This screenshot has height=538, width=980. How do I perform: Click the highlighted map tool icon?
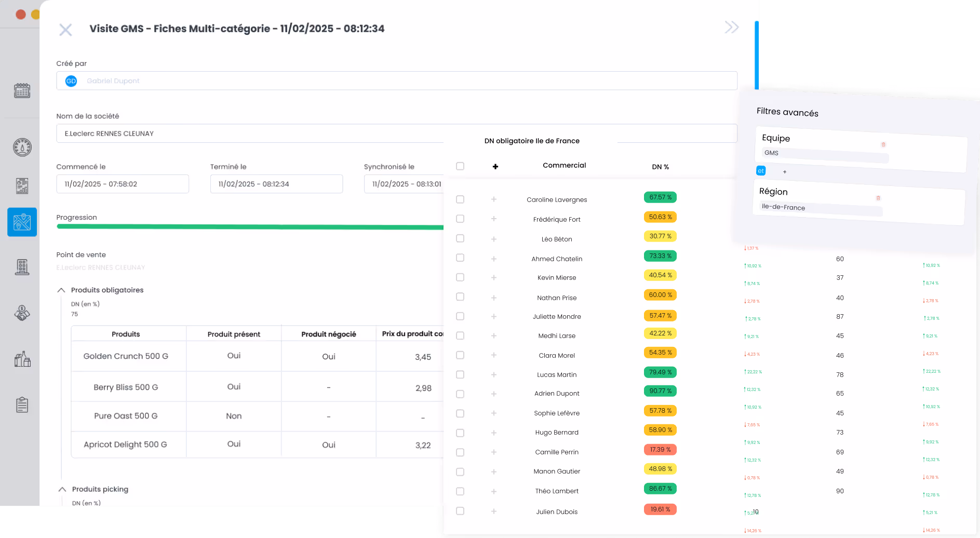(x=21, y=222)
